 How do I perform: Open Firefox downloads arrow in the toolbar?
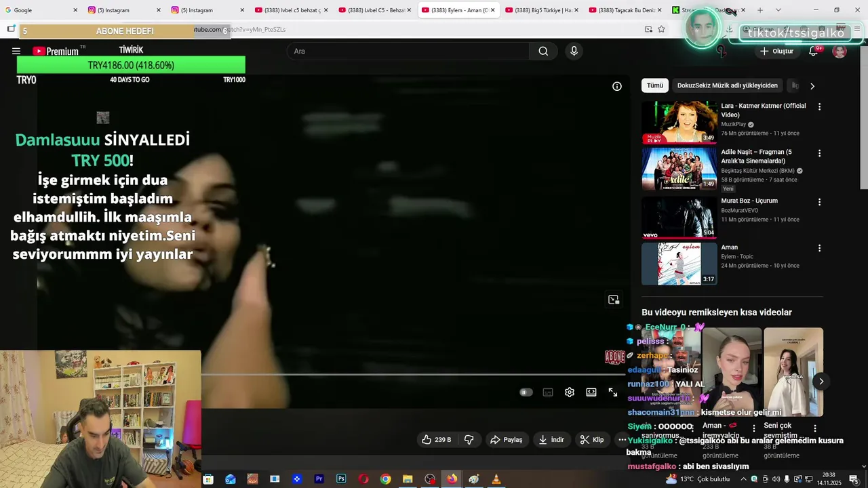tap(729, 29)
